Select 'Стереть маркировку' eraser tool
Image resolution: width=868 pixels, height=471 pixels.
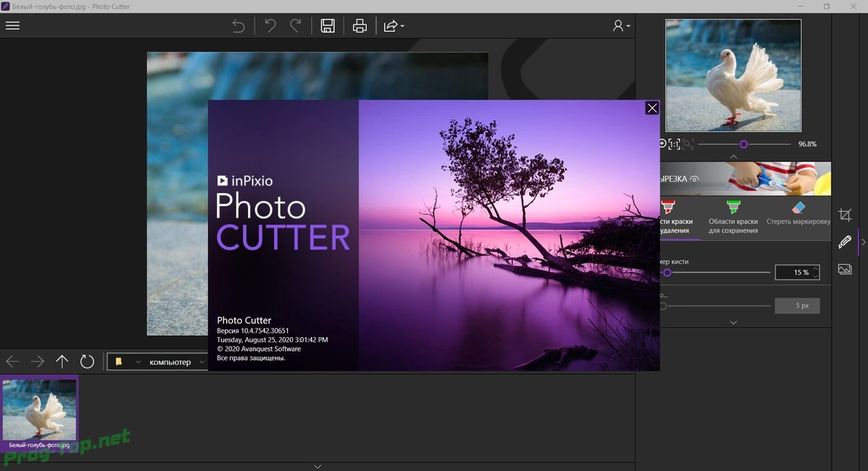pyautogui.click(x=799, y=214)
